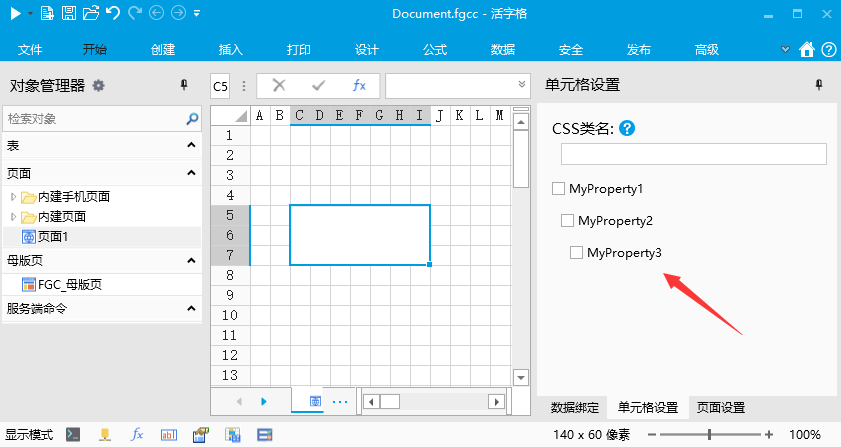Switch to the 数据 ribbon tab
The image size is (841, 447).
pos(503,50)
